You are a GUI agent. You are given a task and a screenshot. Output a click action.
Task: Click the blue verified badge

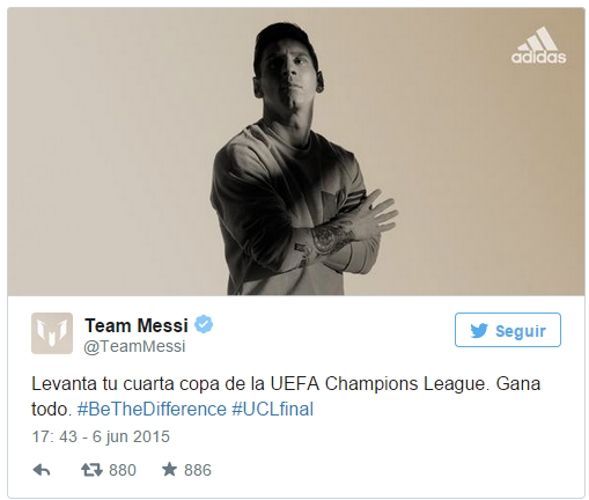click(x=204, y=324)
